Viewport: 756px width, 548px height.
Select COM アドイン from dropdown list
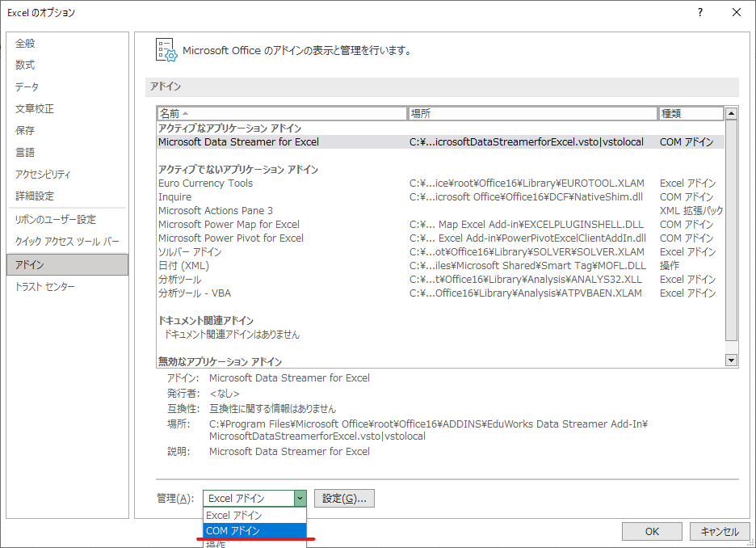pyautogui.click(x=254, y=530)
